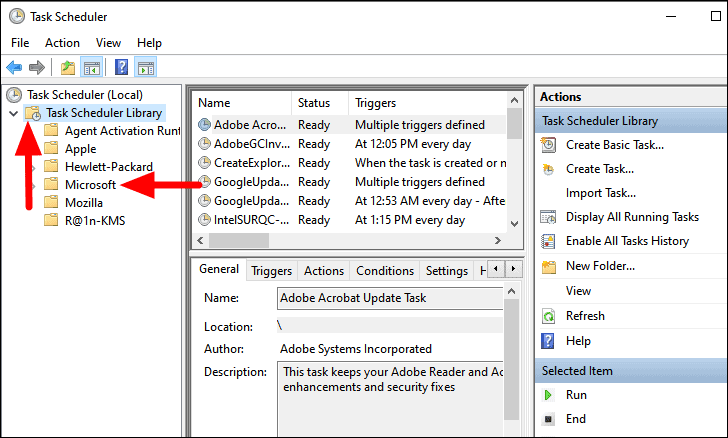Toggle the Show/Hide Action Pane toolbar icon
Viewport: 728px width, 438px height.
[x=145, y=68]
